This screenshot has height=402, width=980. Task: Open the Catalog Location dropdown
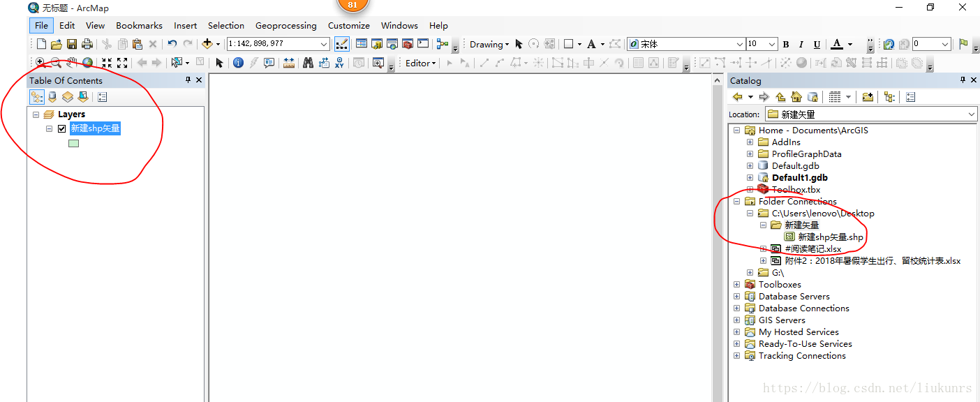coord(972,114)
